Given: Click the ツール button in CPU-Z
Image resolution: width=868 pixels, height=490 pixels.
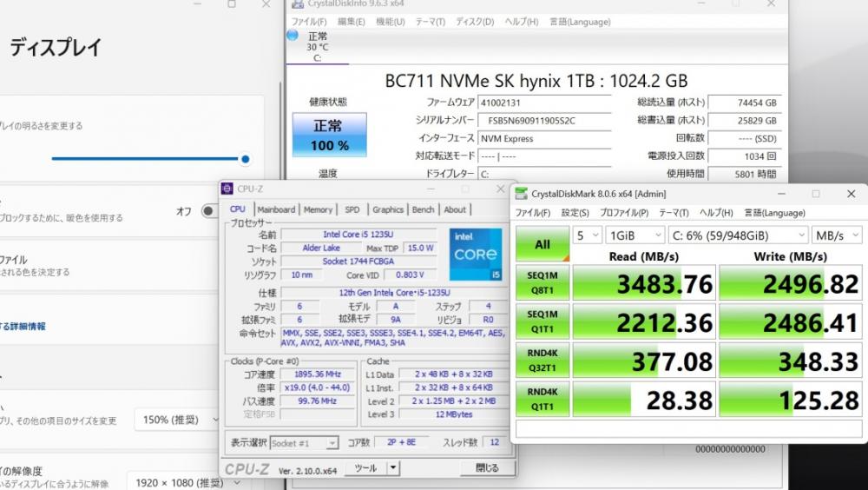Looking at the screenshot, I should (x=366, y=467).
